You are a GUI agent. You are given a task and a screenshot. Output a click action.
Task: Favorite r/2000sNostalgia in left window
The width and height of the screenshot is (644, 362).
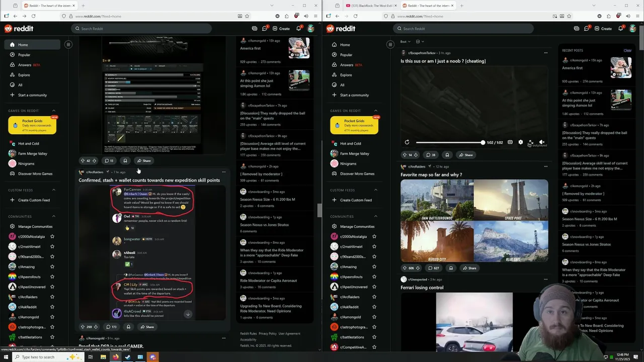52,237
